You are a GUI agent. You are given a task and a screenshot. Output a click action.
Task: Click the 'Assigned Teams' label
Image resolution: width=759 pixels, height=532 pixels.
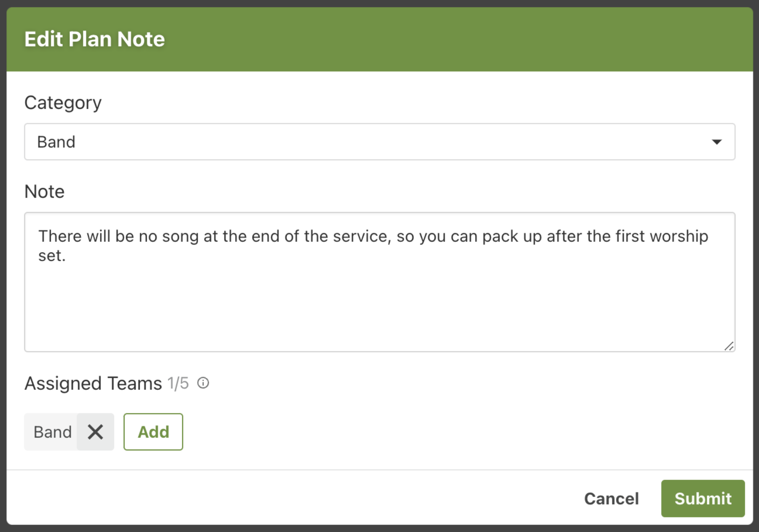point(93,383)
